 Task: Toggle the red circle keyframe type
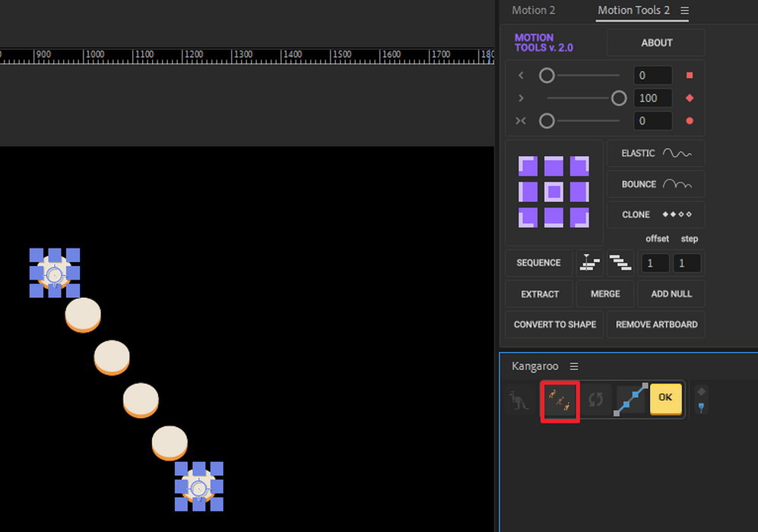tap(690, 121)
